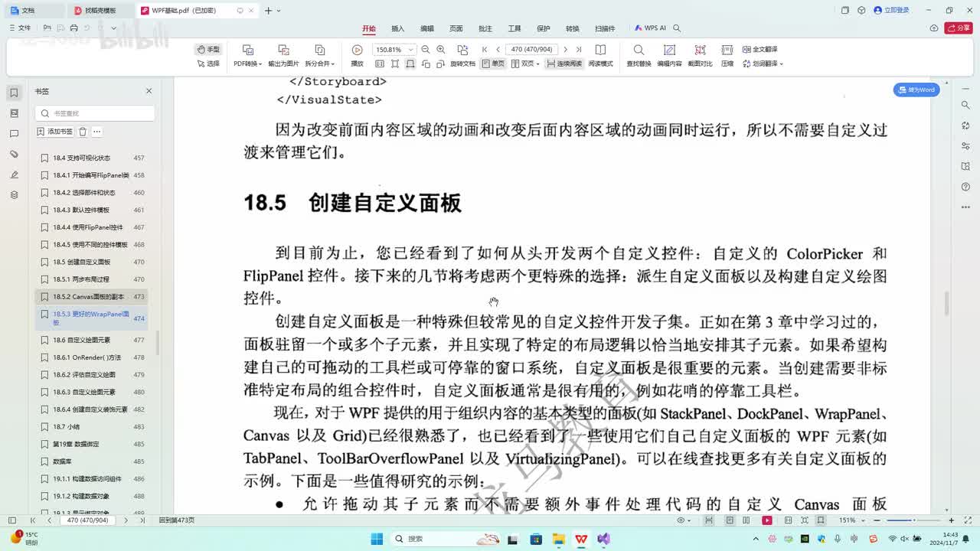The height and width of the screenshot is (551, 980).
Task: Switch to the 文档 tab
Action: tap(35, 11)
